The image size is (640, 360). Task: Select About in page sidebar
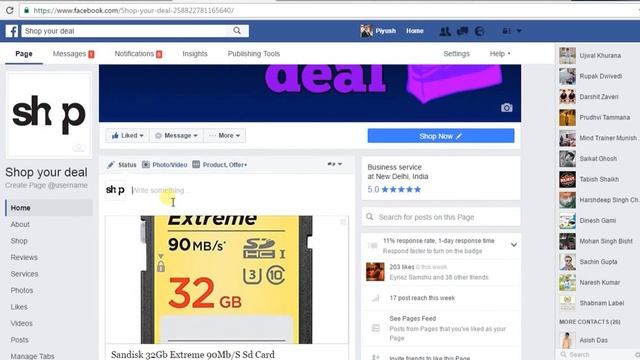tap(20, 224)
